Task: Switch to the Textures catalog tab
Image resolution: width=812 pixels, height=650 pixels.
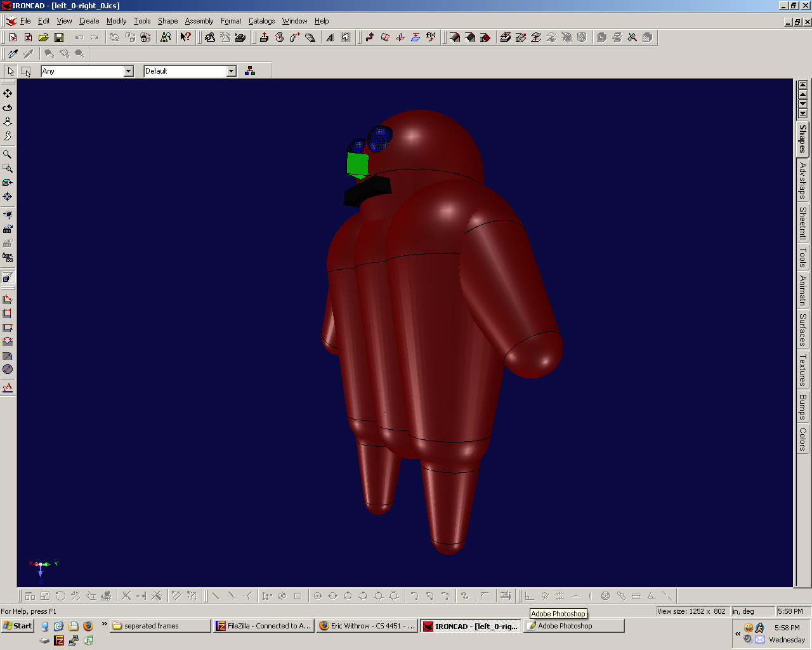Action: pos(802,371)
